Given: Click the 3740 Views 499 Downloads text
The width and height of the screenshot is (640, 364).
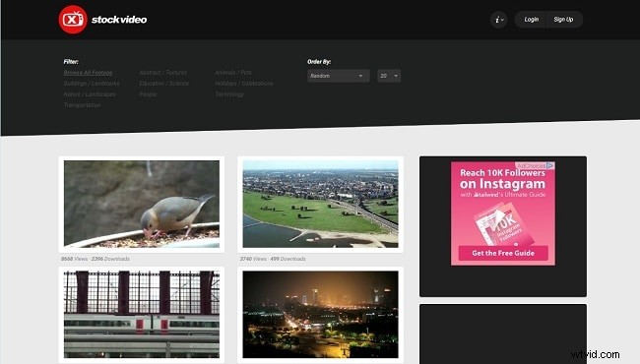Looking at the screenshot, I should tap(273, 259).
